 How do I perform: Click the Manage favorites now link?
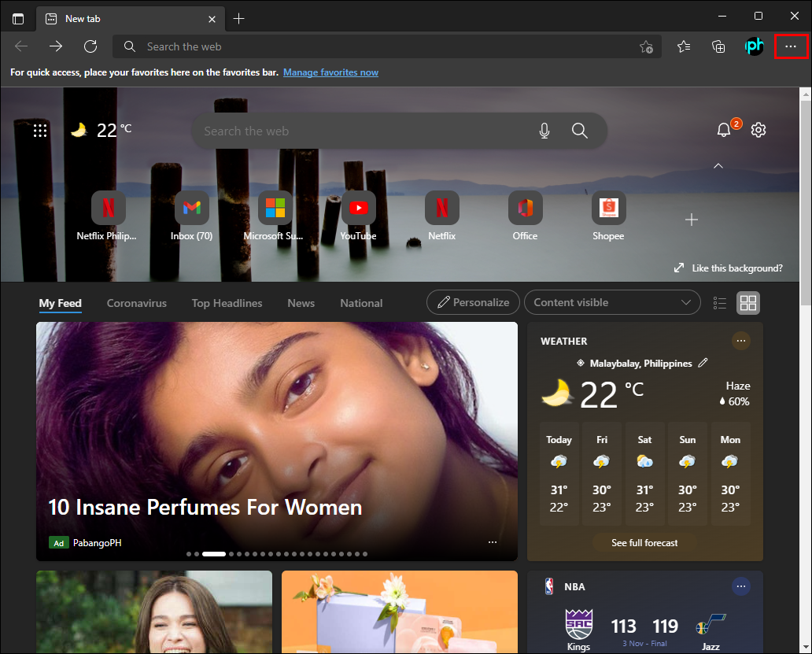pyautogui.click(x=330, y=72)
